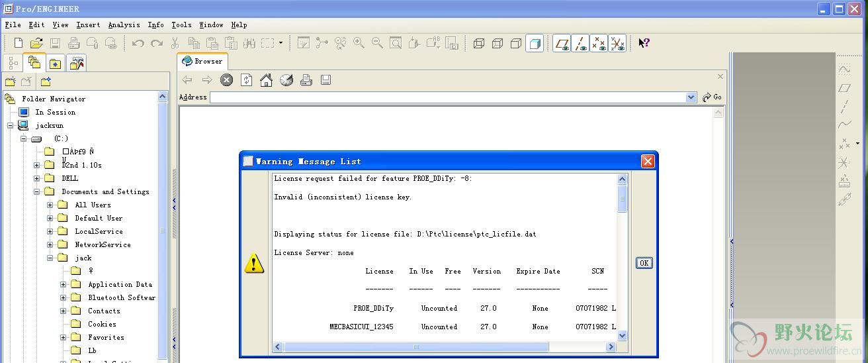Expand the DELL folder
This screenshot has height=363, width=868.
pos(37,178)
